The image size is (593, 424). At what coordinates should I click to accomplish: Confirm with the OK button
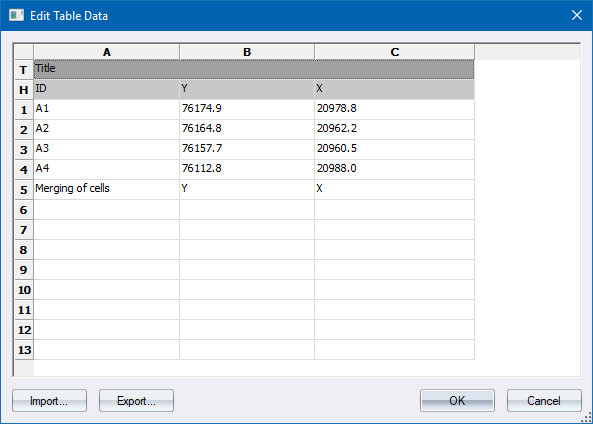tap(457, 401)
